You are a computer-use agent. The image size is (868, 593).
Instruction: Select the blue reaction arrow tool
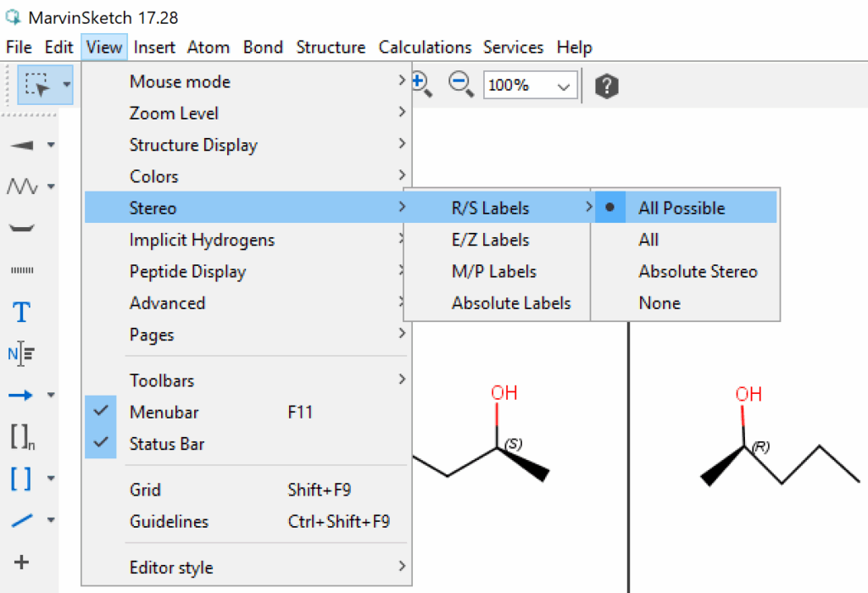[x=22, y=396]
